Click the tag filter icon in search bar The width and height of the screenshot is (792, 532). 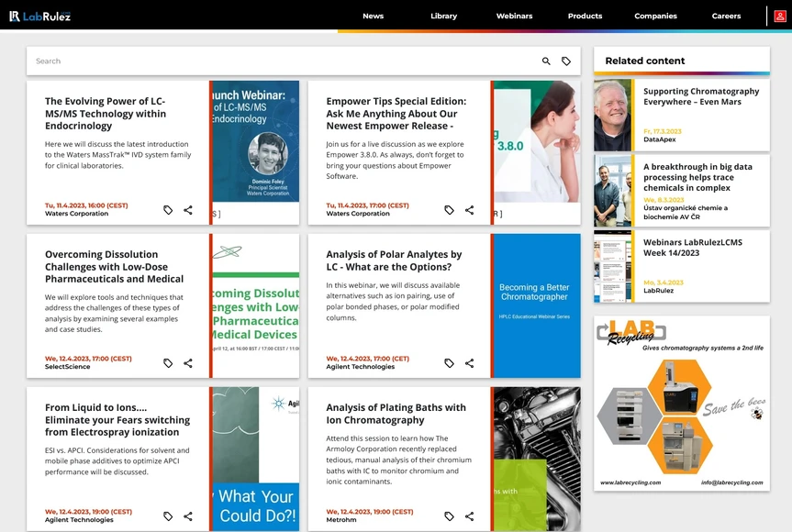point(565,61)
